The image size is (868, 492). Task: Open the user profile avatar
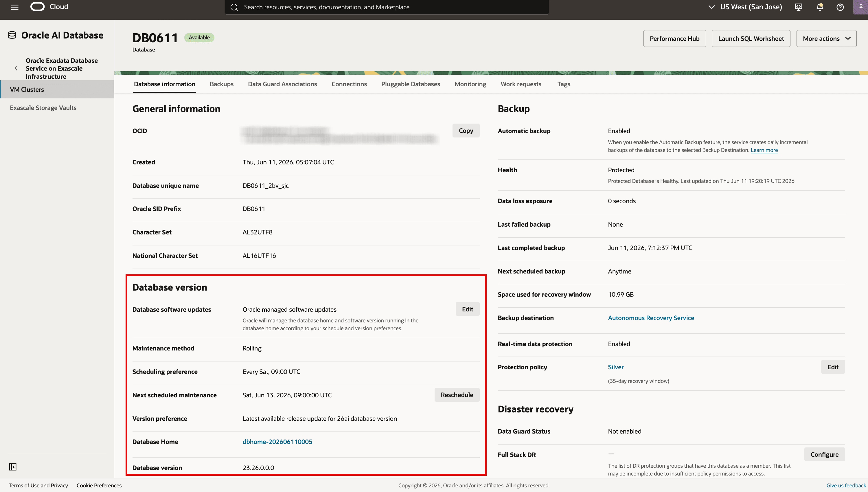(x=860, y=7)
